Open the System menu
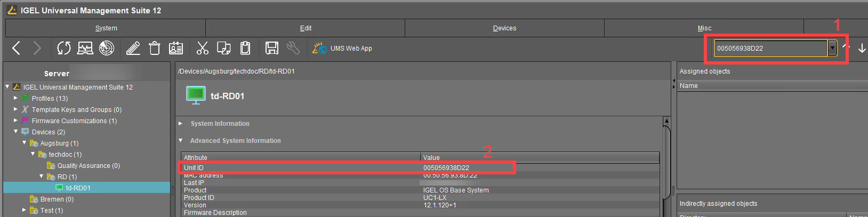The image size is (868, 217). coord(106,28)
